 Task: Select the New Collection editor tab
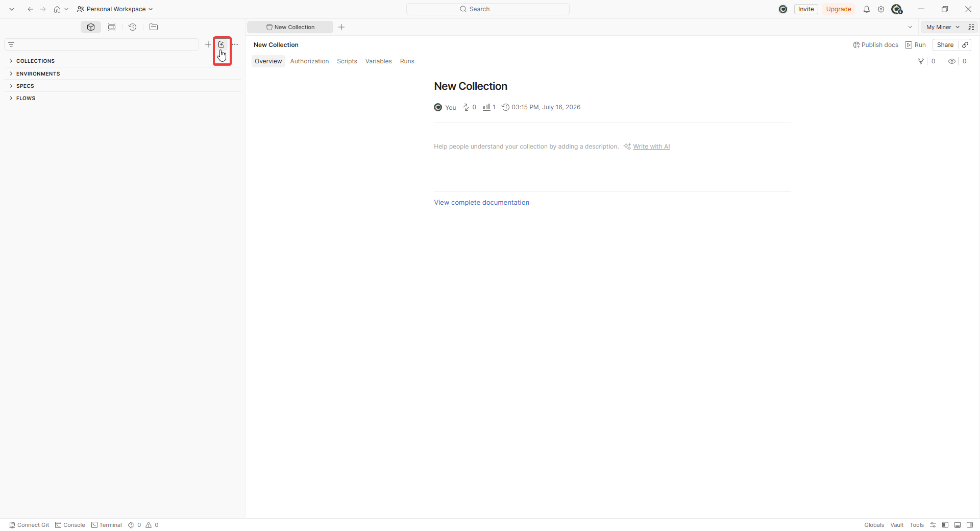point(290,27)
